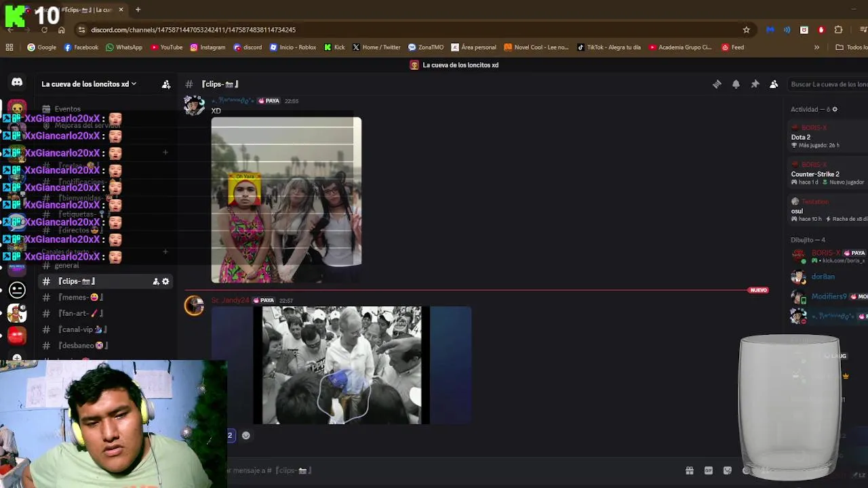Open the YouTube bookmark
This screenshot has width=868, height=488.
166,47
